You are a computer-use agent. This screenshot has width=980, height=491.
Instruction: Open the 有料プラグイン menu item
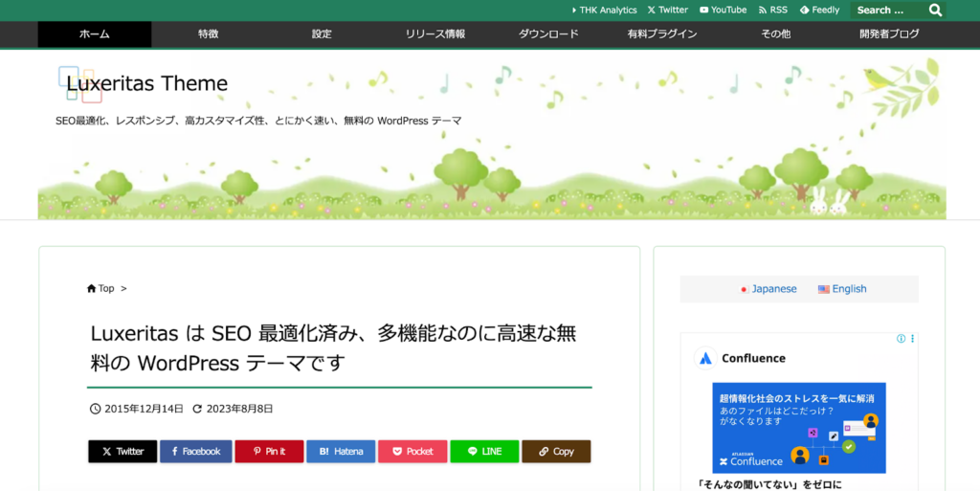coord(662,34)
